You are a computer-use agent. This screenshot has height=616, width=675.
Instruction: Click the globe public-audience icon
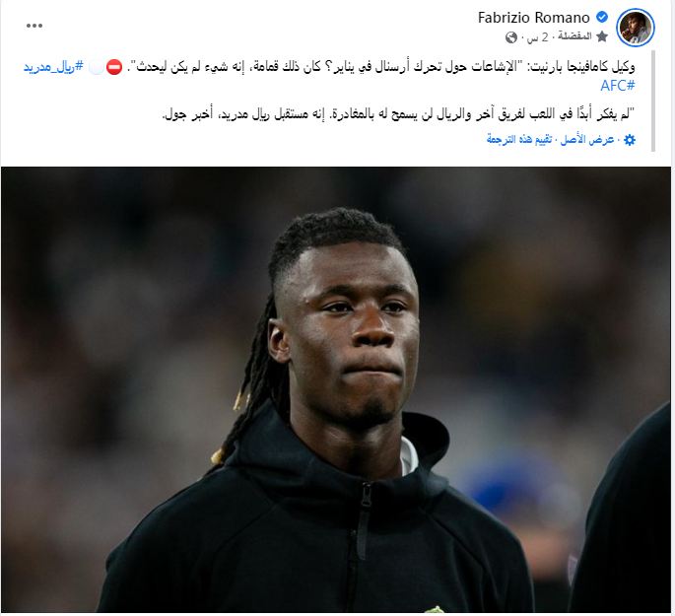511,37
